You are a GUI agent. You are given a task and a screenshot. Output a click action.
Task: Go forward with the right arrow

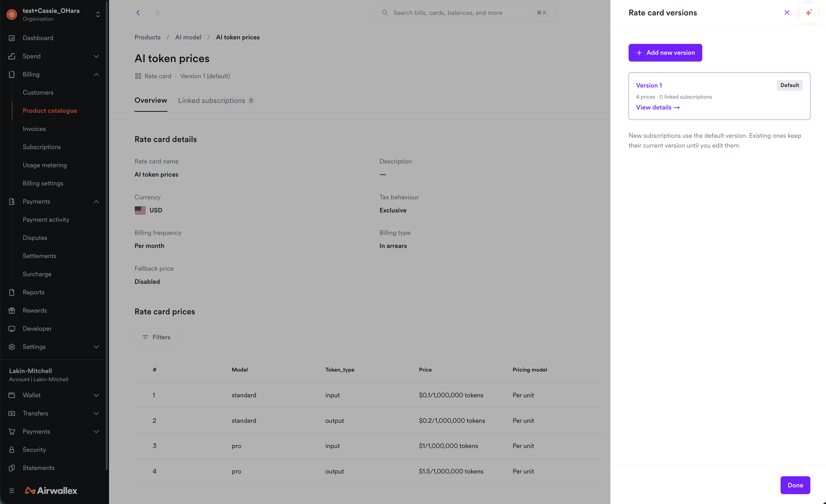(158, 13)
